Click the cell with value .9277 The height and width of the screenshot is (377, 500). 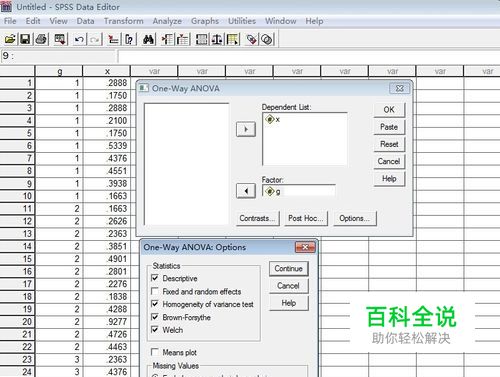[107, 321]
